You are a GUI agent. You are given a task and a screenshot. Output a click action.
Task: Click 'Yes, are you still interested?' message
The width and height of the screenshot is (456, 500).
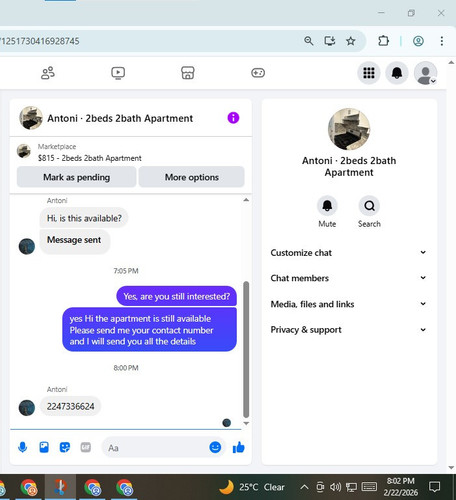pos(176,296)
